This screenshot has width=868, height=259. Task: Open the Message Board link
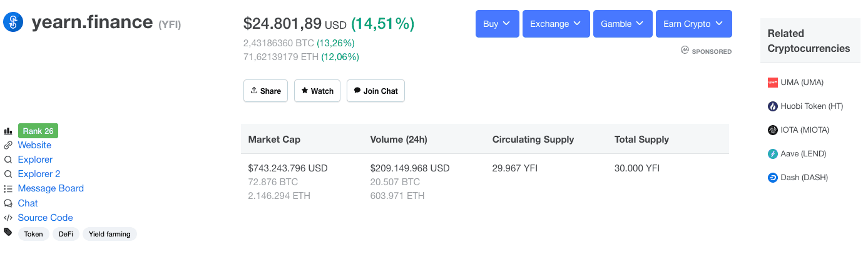click(51, 188)
